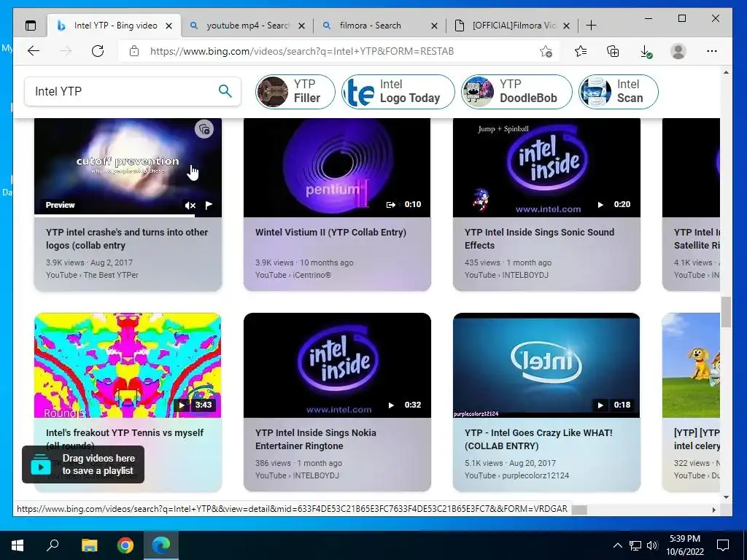Open the Favorites list icon
Viewport: 747px width, 560px height.
[x=580, y=51]
